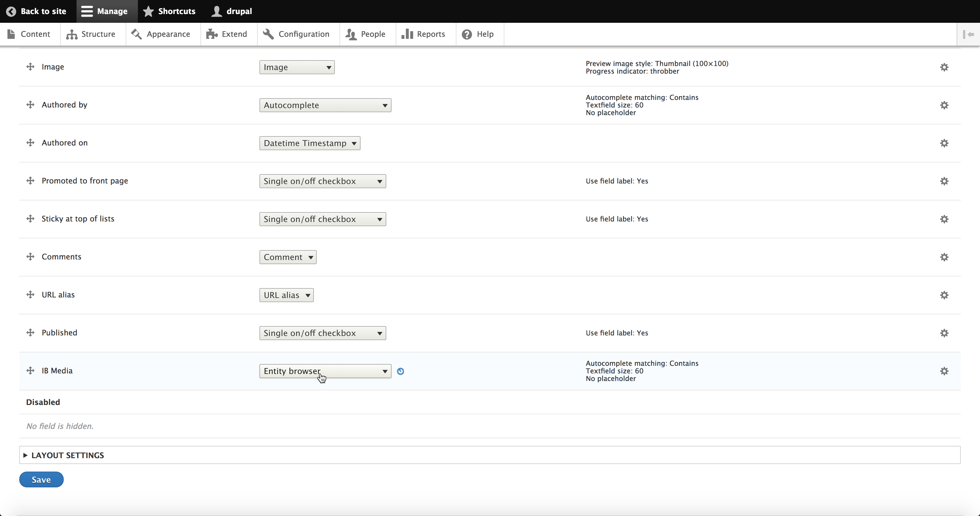This screenshot has height=516, width=980.
Task: Click the Back to site link
Action: tap(36, 11)
